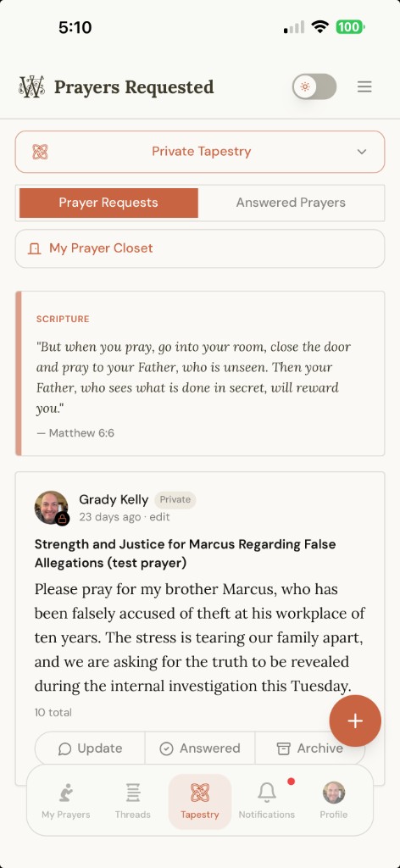Open Profile from bottom navigation
The height and width of the screenshot is (868, 400).
[x=334, y=801]
